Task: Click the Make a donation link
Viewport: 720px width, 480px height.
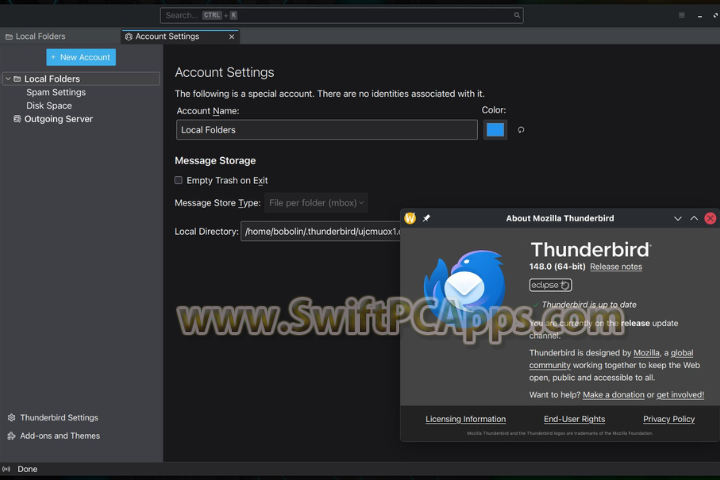Action: click(x=613, y=395)
